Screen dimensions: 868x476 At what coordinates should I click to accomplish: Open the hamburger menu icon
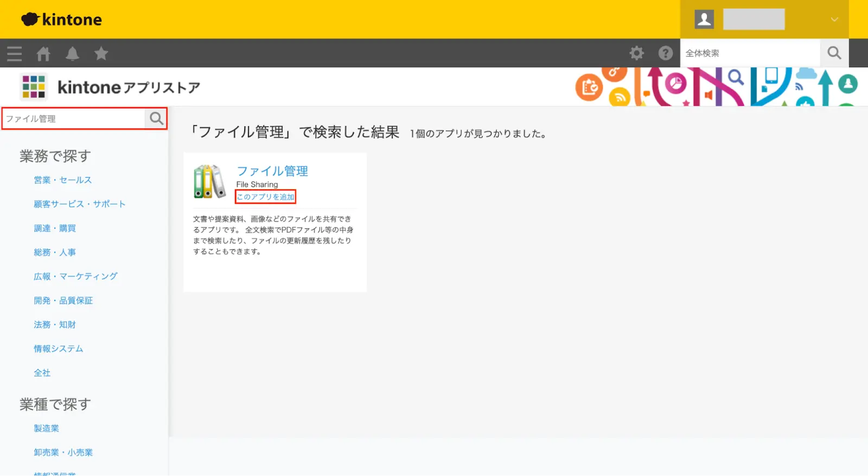point(15,54)
